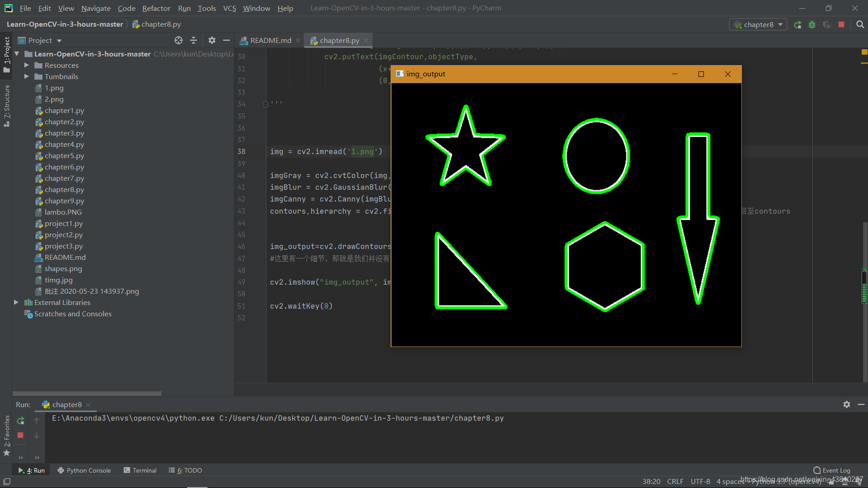This screenshot has height=488, width=868.
Task: Start debugging with the Debug bug icon
Action: [x=812, y=25]
